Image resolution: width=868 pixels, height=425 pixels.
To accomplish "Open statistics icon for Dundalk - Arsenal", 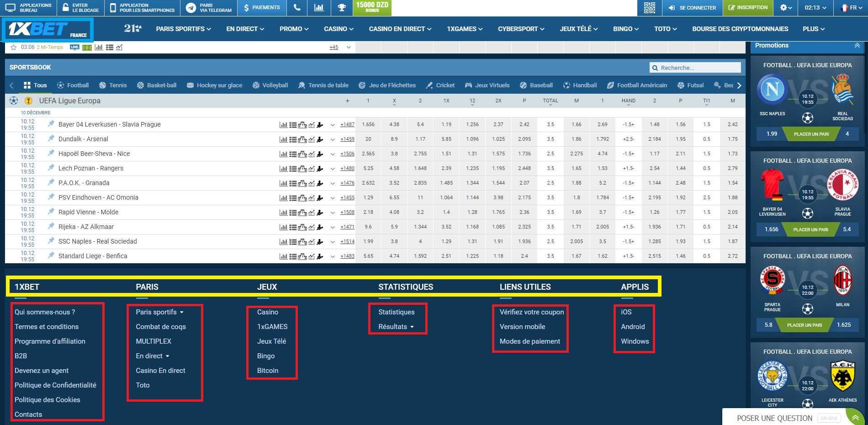I will pos(283,139).
